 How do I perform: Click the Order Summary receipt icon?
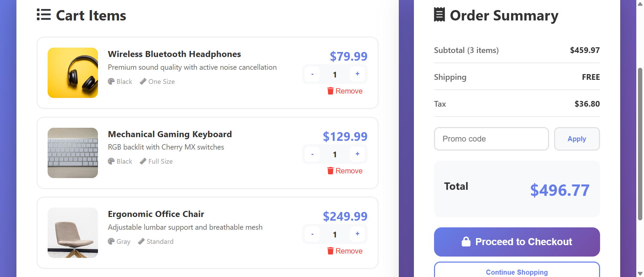click(x=439, y=15)
